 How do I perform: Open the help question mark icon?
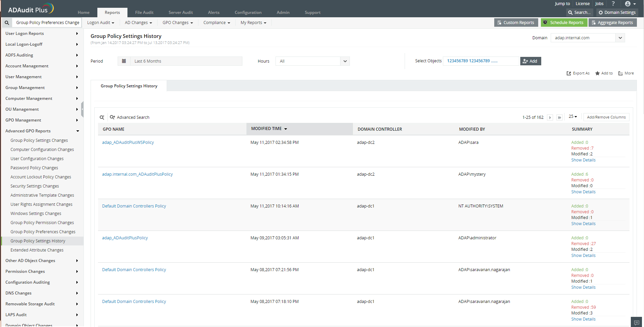click(613, 4)
